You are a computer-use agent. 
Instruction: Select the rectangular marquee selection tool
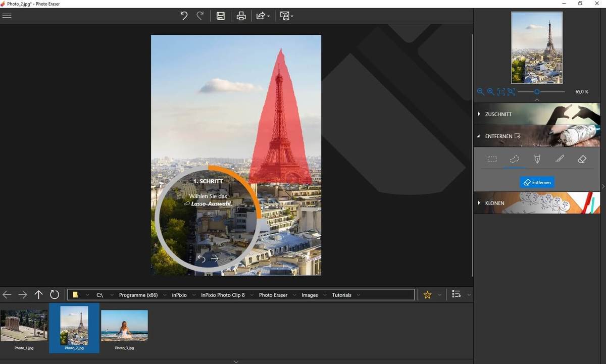[492, 159]
